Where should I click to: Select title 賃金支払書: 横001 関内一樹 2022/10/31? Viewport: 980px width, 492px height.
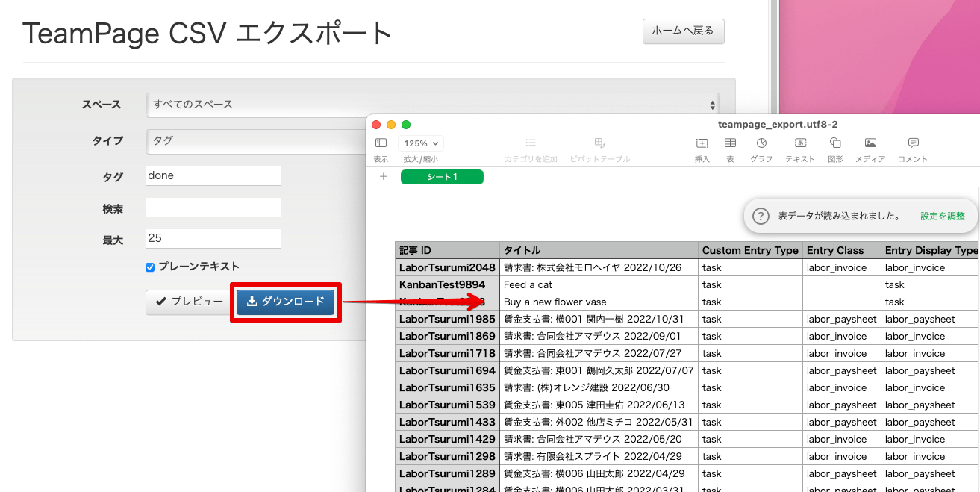599,319
